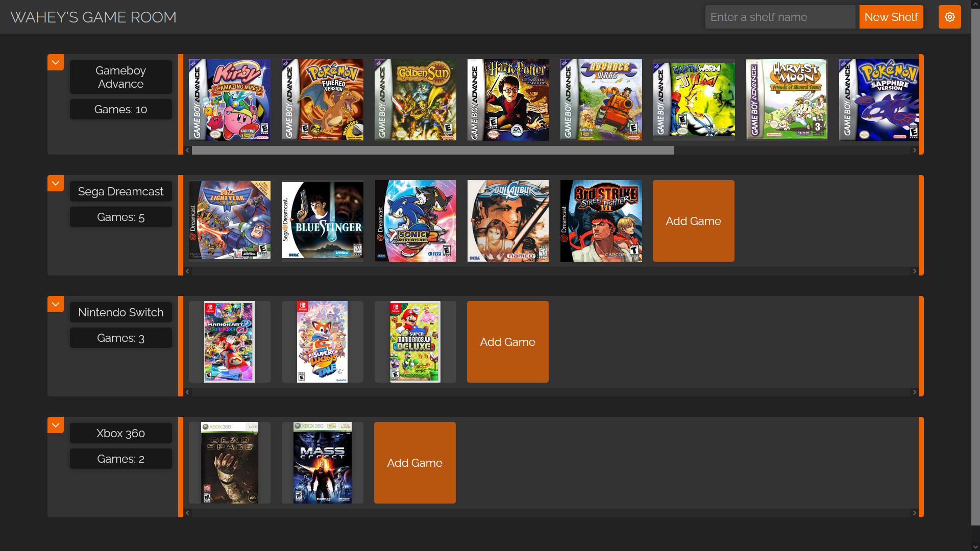Open Sonic Adventure 2 cover
The width and height of the screenshot is (980, 551).
(x=415, y=221)
